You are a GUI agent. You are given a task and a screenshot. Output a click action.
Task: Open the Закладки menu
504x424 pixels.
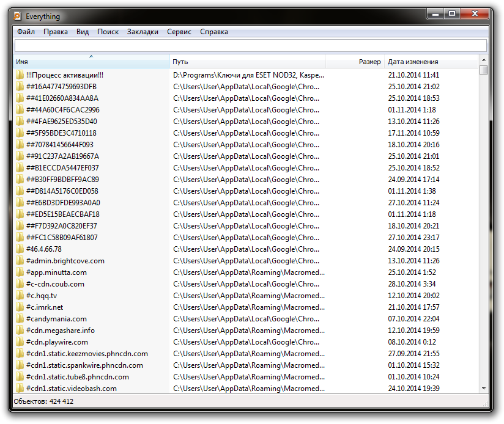coord(143,32)
